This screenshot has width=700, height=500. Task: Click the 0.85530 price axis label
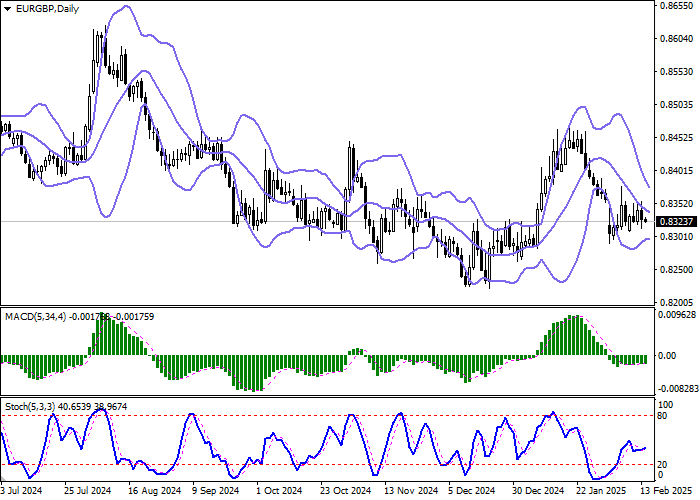coord(677,72)
